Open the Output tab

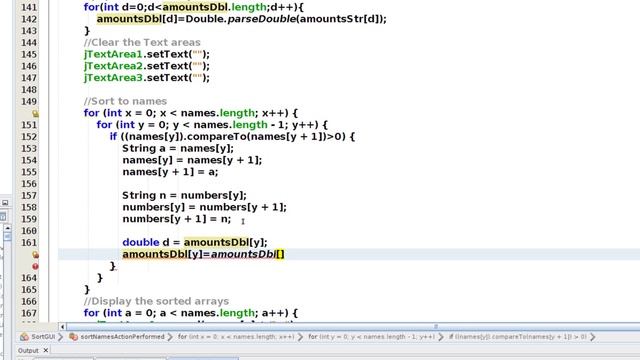(28, 350)
